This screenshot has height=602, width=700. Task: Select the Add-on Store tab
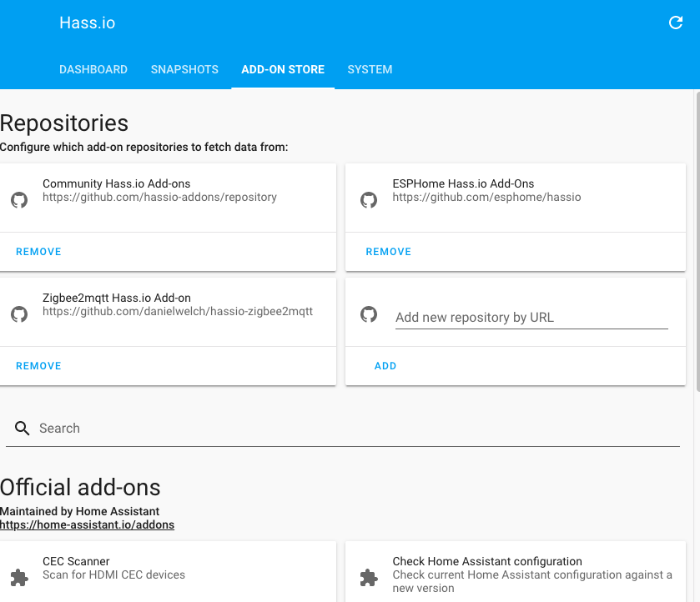pos(283,69)
